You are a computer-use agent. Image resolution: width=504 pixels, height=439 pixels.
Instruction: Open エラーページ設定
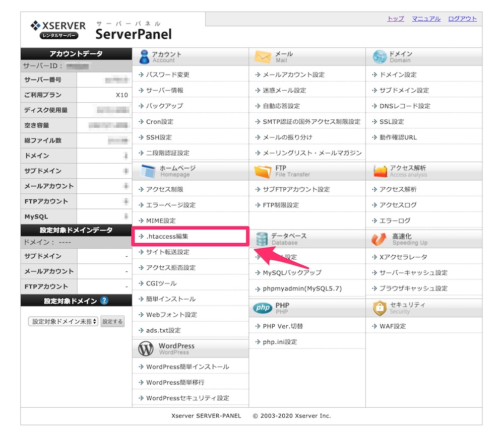(x=171, y=205)
